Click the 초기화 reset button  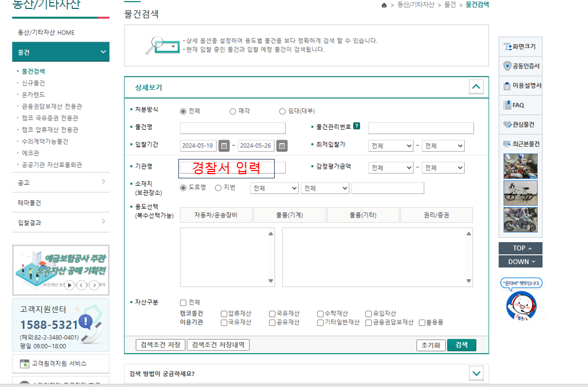coord(431,345)
